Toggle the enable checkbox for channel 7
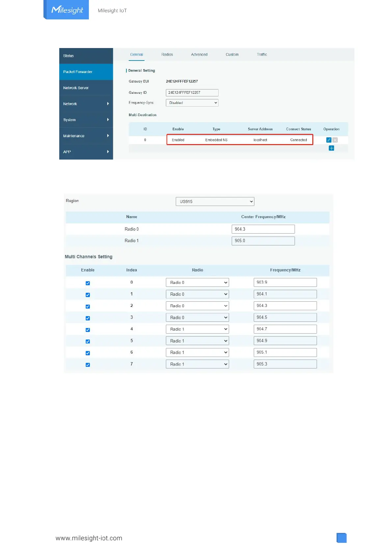 point(88,365)
